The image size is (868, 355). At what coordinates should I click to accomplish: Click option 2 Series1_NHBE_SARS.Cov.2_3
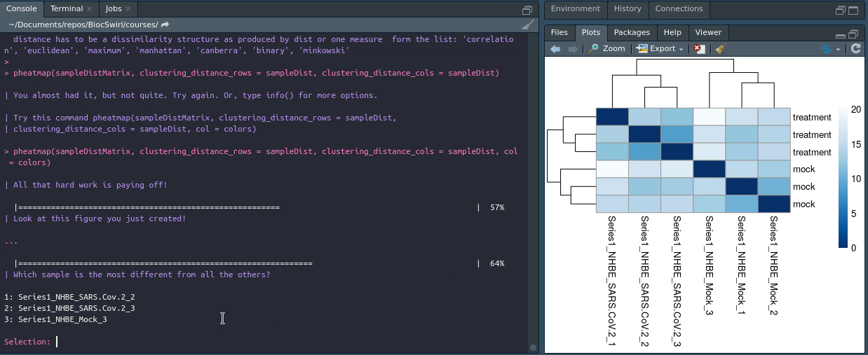point(69,308)
